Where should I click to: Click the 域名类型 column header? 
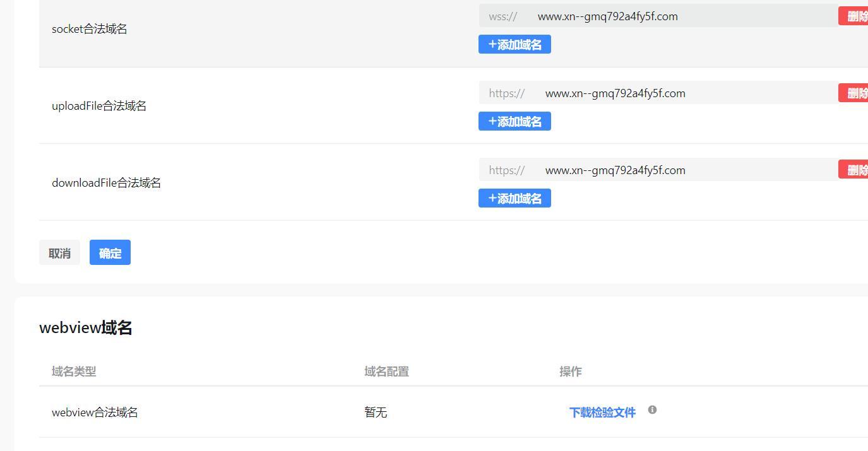74,372
